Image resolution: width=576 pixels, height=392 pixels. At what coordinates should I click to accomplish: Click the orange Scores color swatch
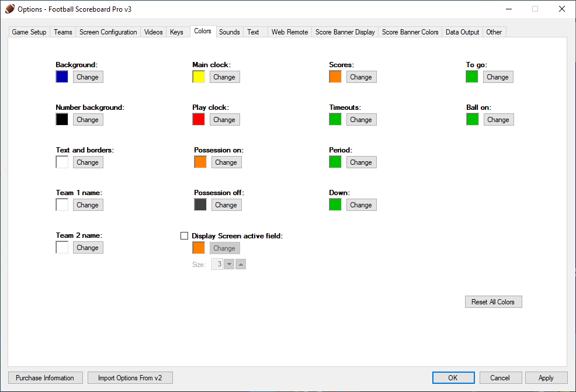click(x=335, y=77)
